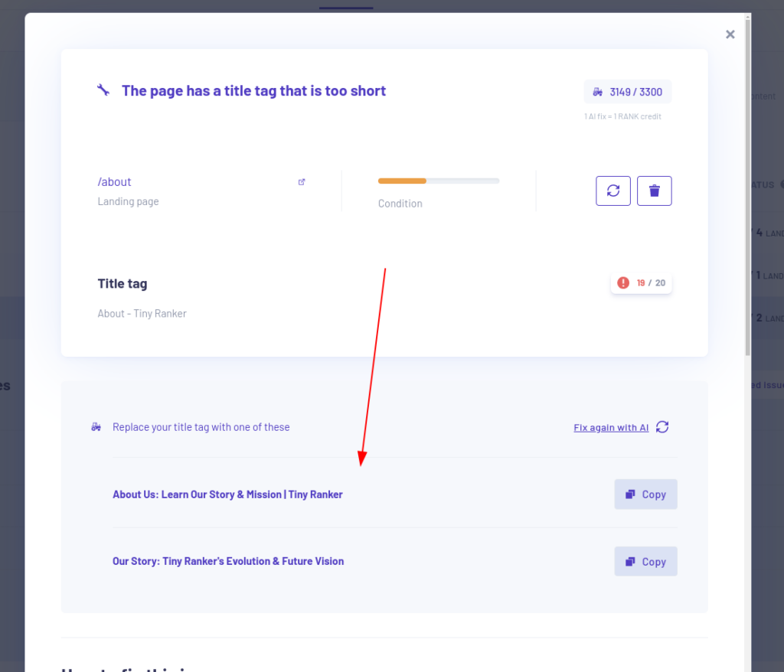Click the tractor icon next to replace suggestion
Screen dimensions: 784x672
96,427
